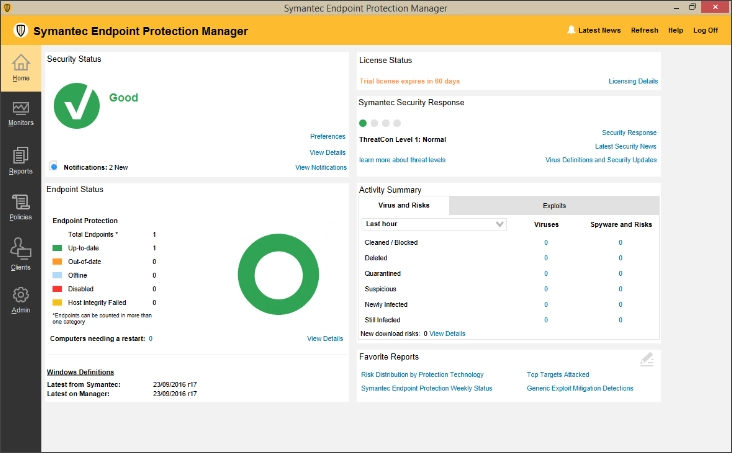This screenshot has width=732, height=453.
Task: Click the title bar shield icon
Action: (x=7, y=7)
